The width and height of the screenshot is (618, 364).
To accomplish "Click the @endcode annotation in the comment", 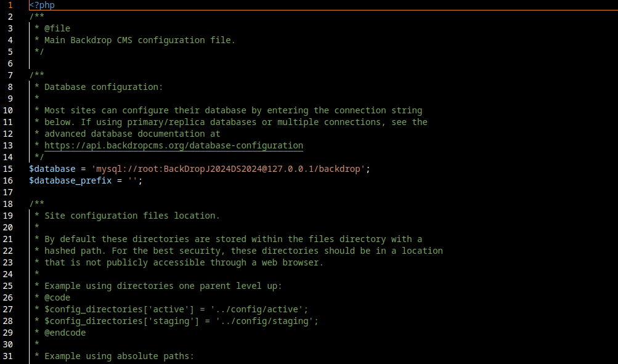I will coord(65,333).
